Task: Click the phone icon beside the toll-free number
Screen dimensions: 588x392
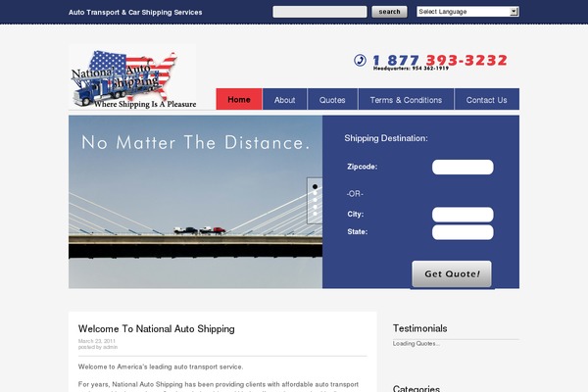Action: [360, 60]
